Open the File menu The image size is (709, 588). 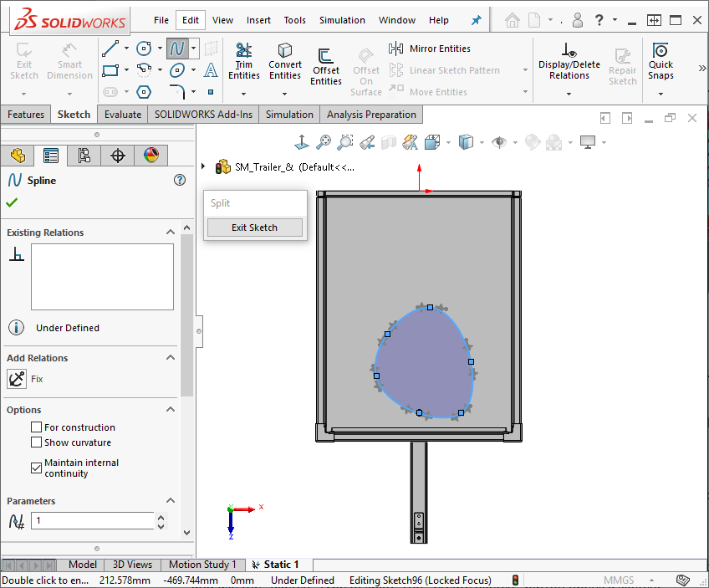(161, 20)
